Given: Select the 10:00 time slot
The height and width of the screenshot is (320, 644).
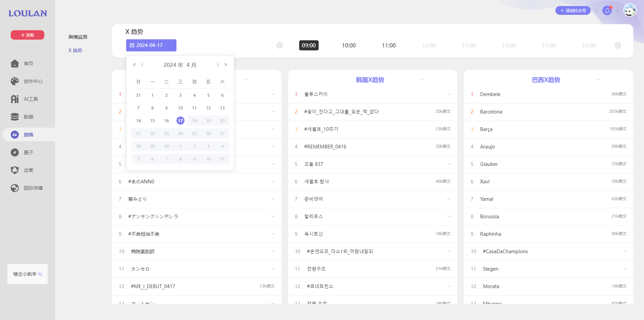Looking at the screenshot, I should [349, 45].
